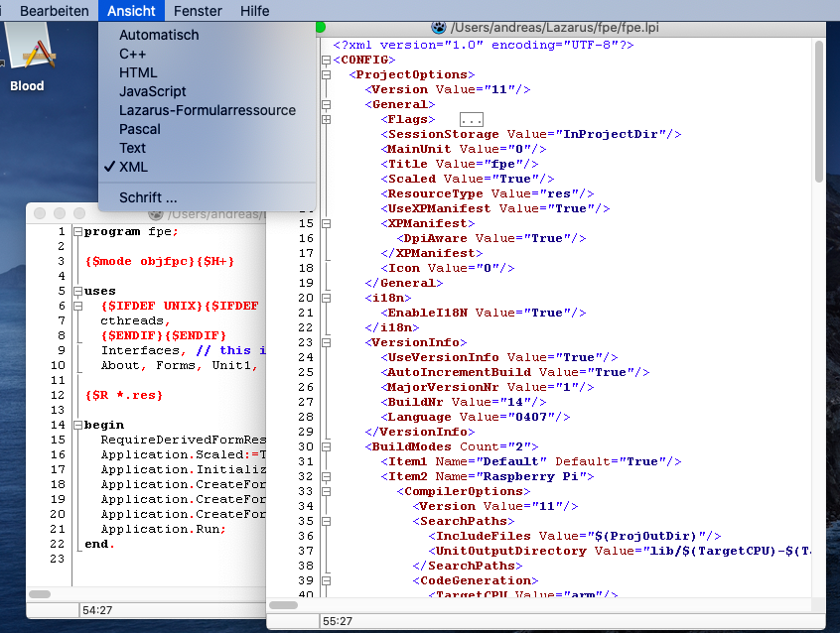Collapse the uses clause in fpe source
The image size is (840, 633).
(x=78, y=290)
